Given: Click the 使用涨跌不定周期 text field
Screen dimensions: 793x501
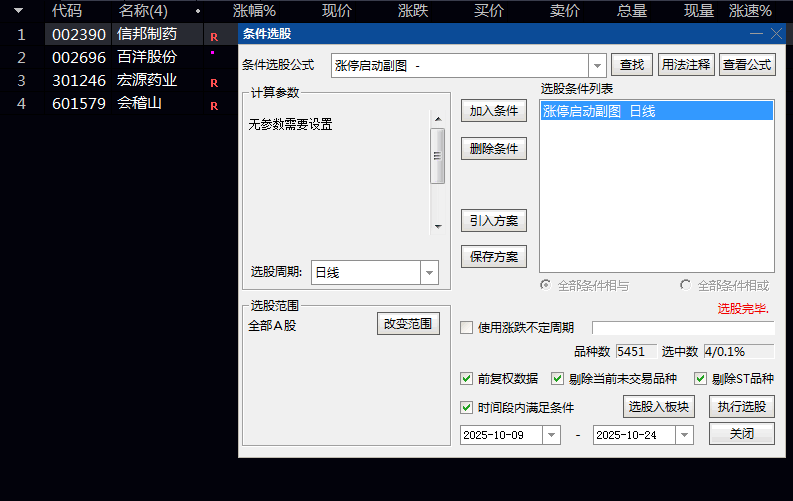Looking at the screenshot, I should coord(683,328).
